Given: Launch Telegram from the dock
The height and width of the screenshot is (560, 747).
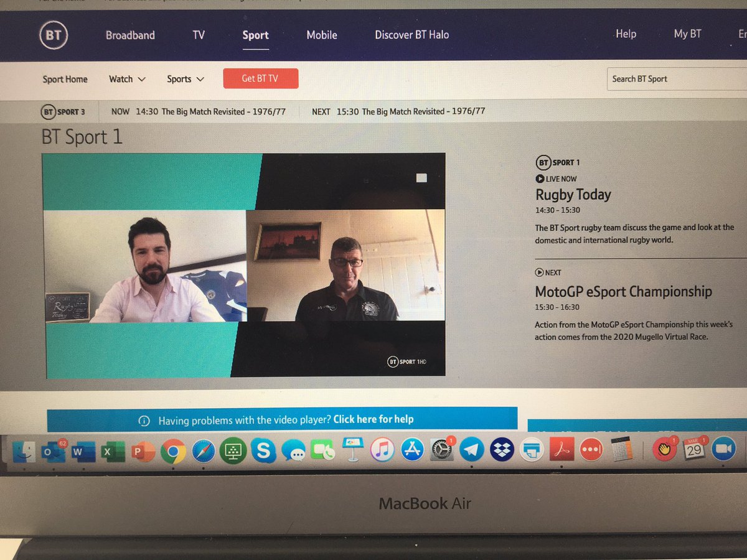Looking at the screenshot, I should 471,450.
